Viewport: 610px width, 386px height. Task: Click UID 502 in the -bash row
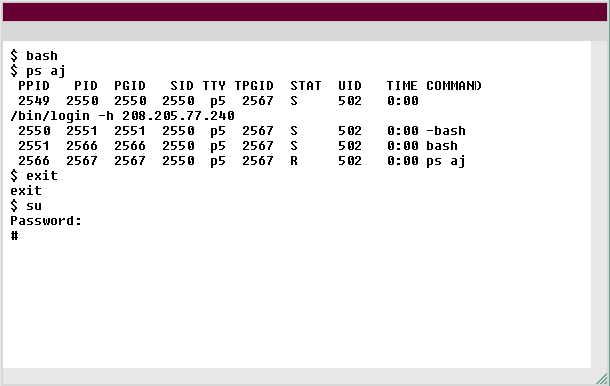tap(350, 131)
